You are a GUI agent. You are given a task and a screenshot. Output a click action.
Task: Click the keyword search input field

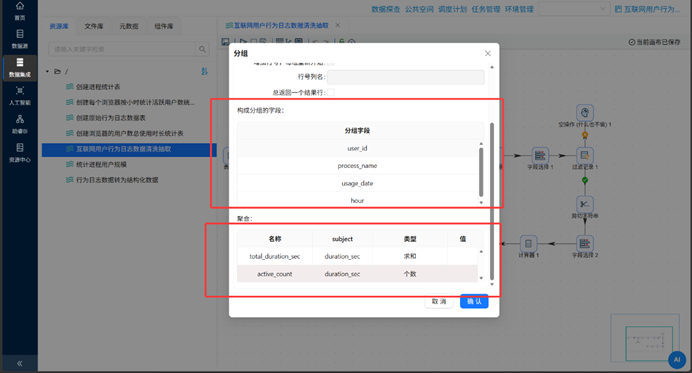tap(122, 49)
